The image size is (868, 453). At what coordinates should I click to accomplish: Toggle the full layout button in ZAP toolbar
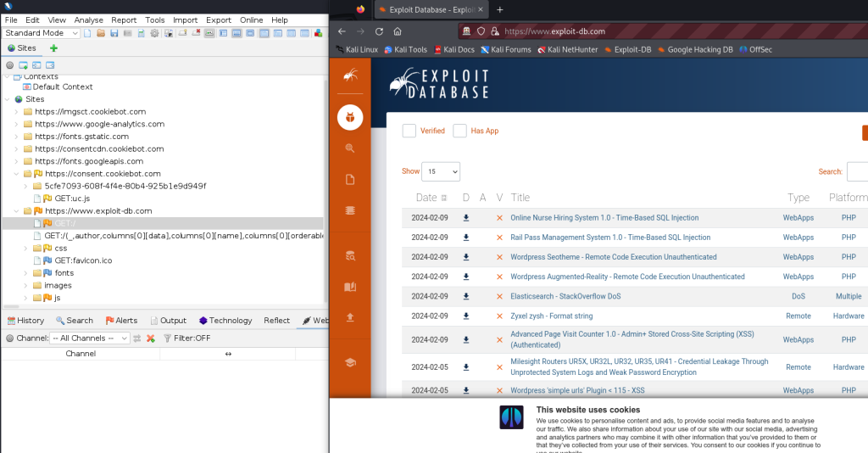tap(250, 33)
